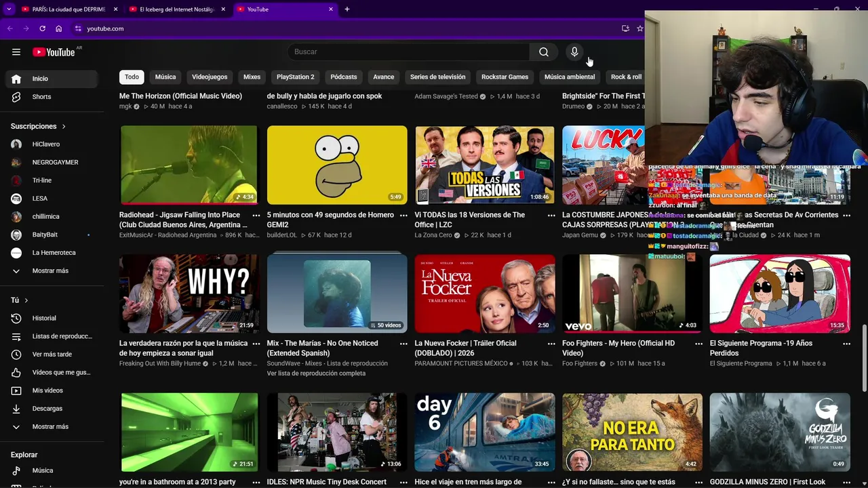Select the Rockstar Games chip

coord(505,77)
